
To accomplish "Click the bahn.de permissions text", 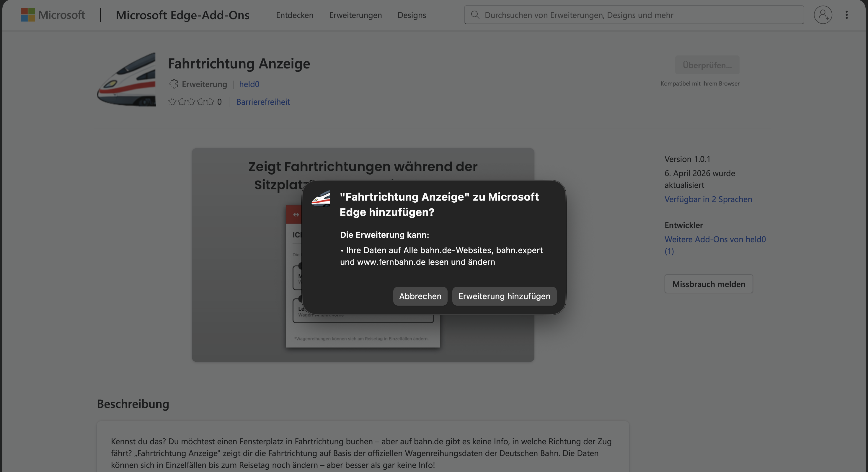I will (x=441, y=256).
